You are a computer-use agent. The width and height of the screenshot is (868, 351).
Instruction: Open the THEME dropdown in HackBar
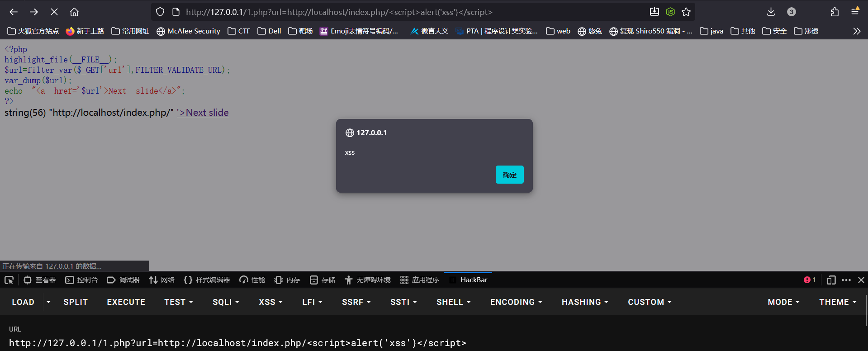(838, 302)
